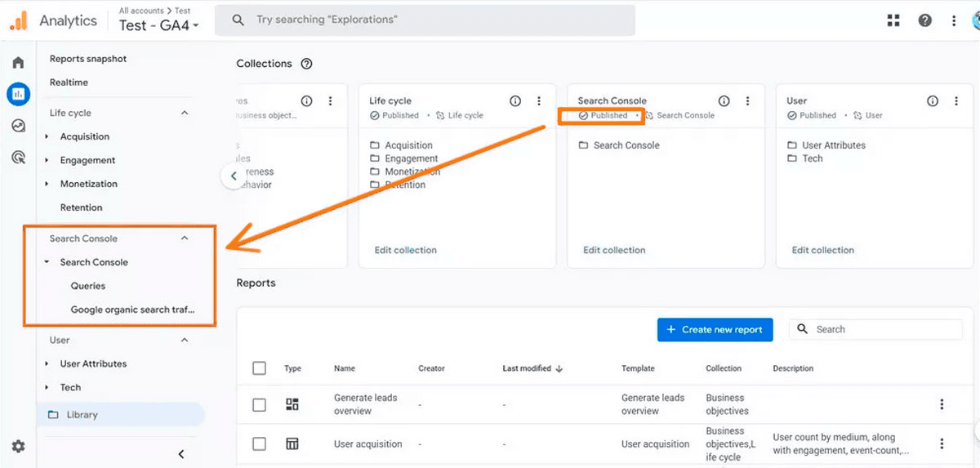Click the Generate leads overview report name
The height and width of the screenshot is (468, 980).
366,404
